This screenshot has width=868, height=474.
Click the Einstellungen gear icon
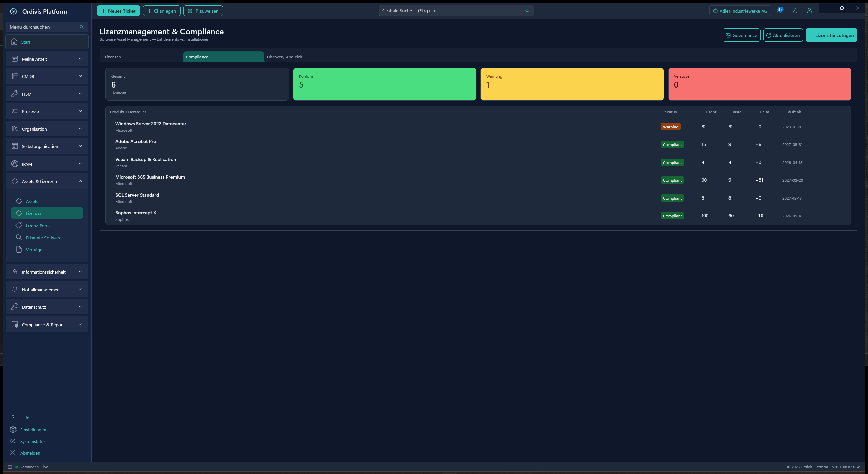pyautogui.click(x=13, y=429)
